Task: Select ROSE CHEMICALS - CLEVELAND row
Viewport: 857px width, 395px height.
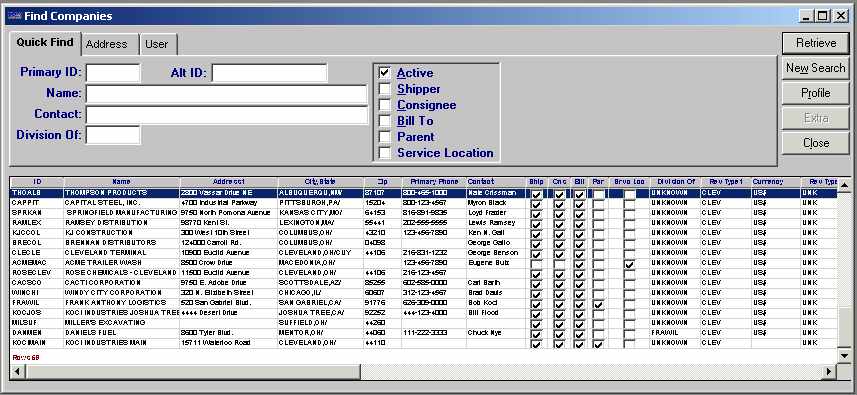Action: (x=424, y=273)
